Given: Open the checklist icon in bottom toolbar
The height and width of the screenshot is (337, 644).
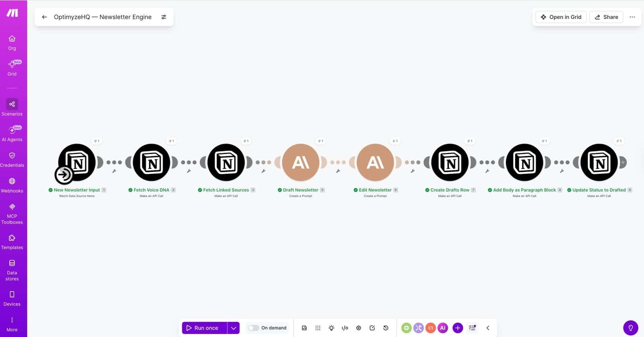Looking at the screenshot, I should [x=472, y=328].
